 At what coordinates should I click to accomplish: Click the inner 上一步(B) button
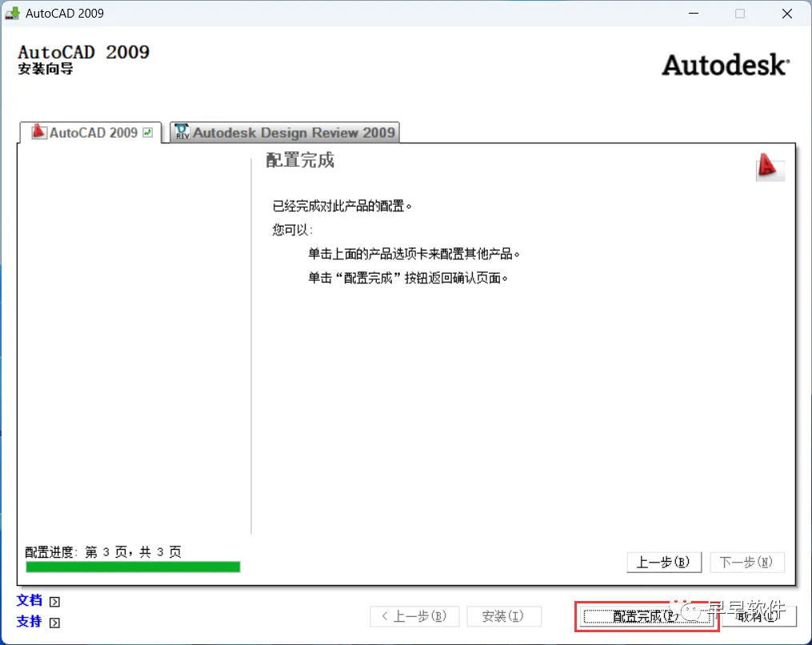tap(664, 562)
